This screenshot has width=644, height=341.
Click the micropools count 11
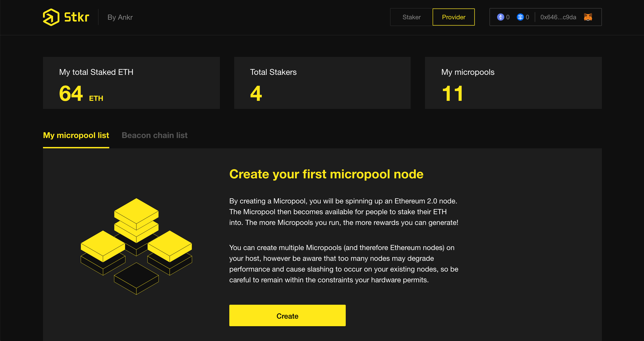[453, 94]
